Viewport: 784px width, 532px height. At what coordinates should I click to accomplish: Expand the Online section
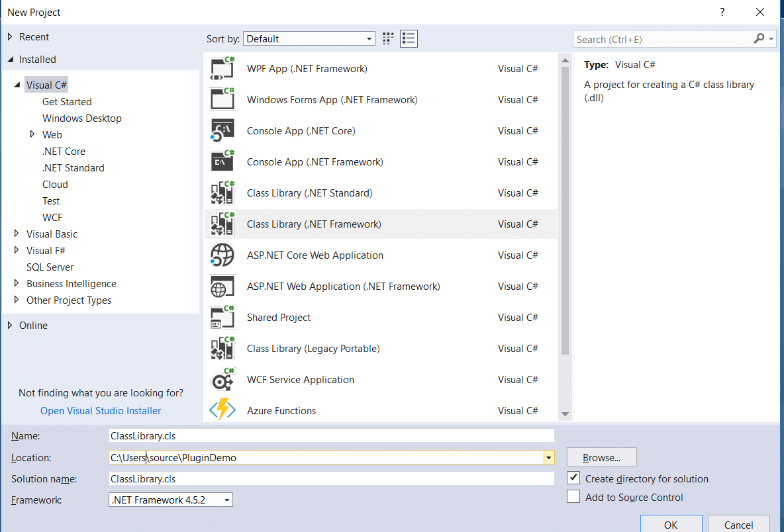coord(10,326)
